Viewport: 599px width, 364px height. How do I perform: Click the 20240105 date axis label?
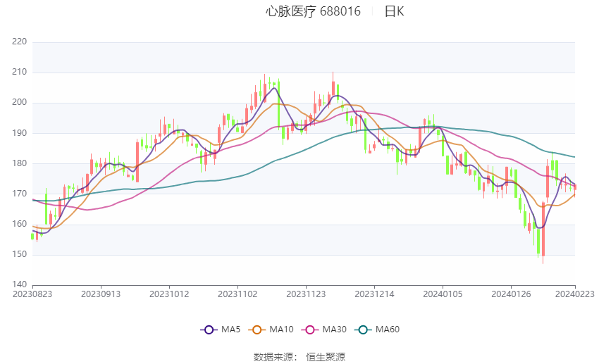[443, 294]
